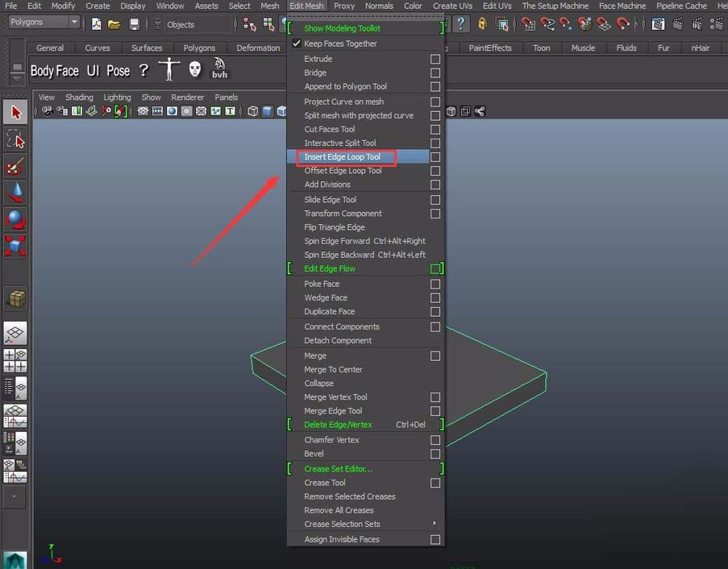Open Merge option box
The image size is (728, 569).
click(x=435, y=356)
